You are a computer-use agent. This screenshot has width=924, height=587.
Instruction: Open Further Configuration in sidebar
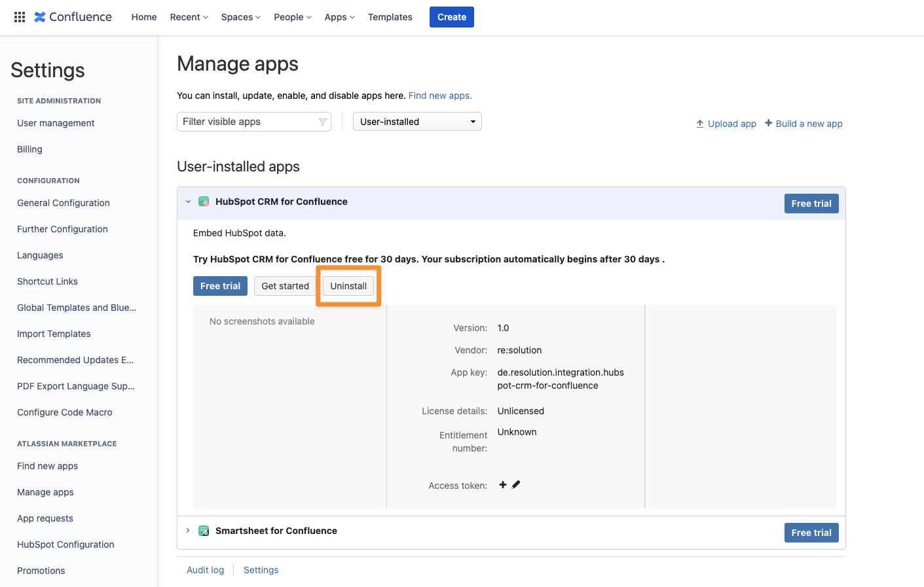[x=62, y=229]
